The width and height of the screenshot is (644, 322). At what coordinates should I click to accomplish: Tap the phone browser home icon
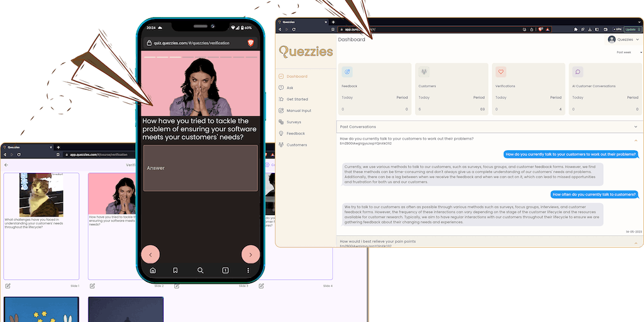pos(153,270)
